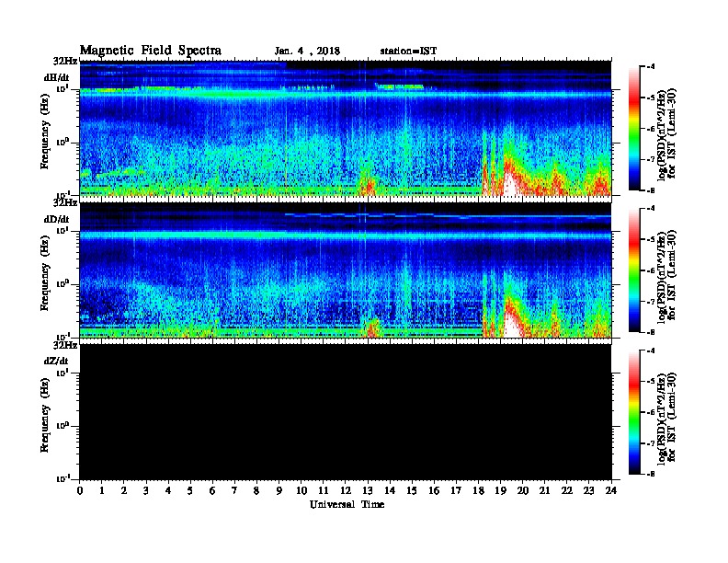Click the color bar beside the dH/dt panel

tap(634, 129)
